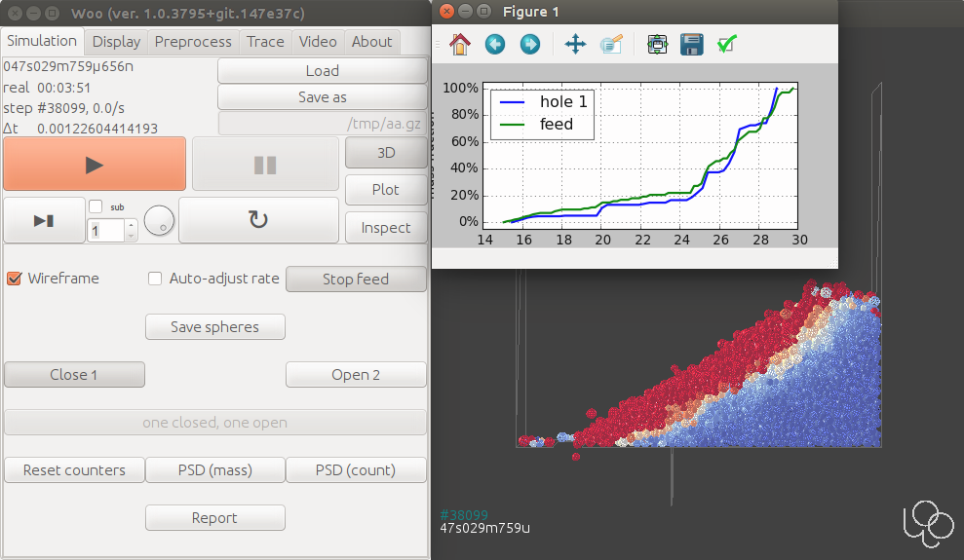Go forward to next plot view
This screenshot has width=964, height=560.
(x=529, y=44)
